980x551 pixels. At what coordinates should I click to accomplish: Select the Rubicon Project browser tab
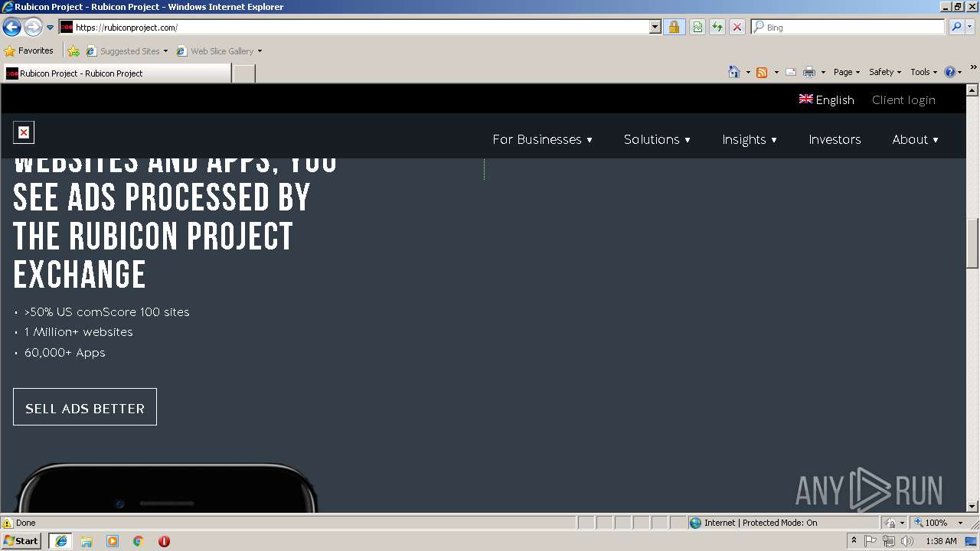[x=116, y=73]
